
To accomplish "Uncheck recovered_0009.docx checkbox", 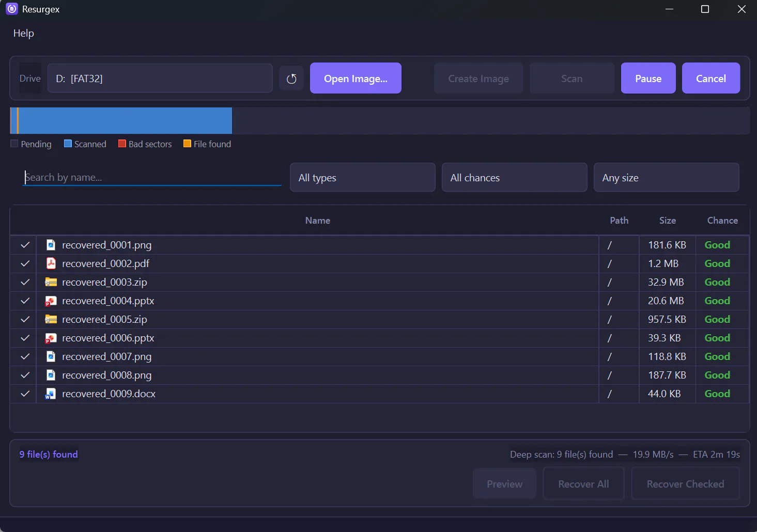I will pyautogui.click(x=25, y=394).
